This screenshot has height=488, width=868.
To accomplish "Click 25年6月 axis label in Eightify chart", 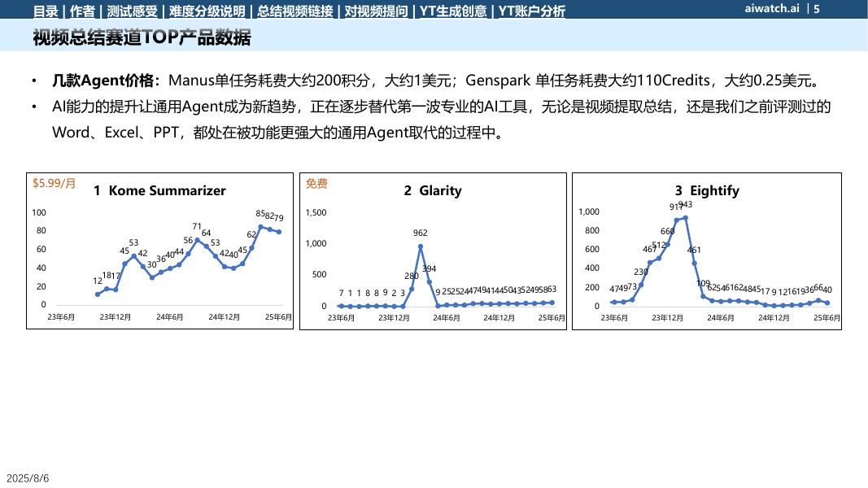I will pyautogui.click(x=827, y=317).
